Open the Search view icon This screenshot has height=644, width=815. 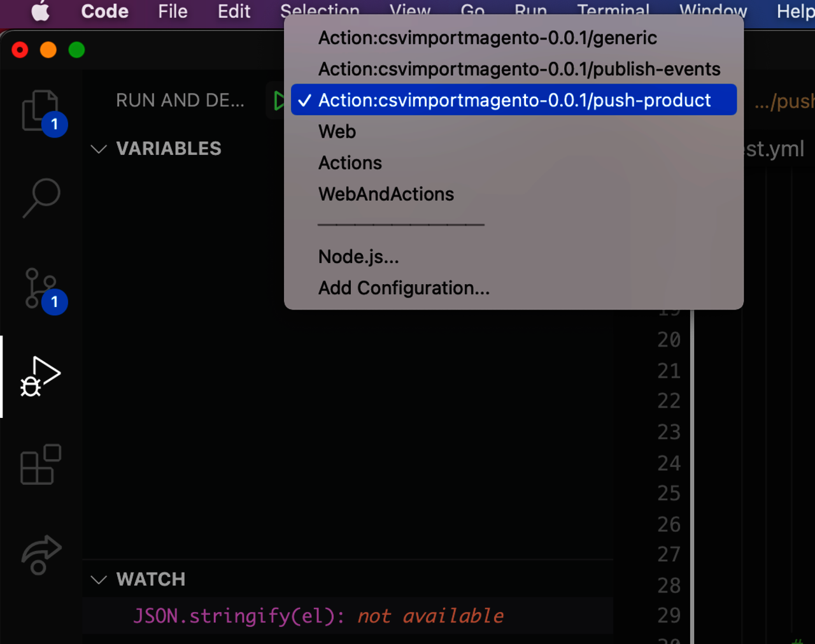tap(41, 198)
